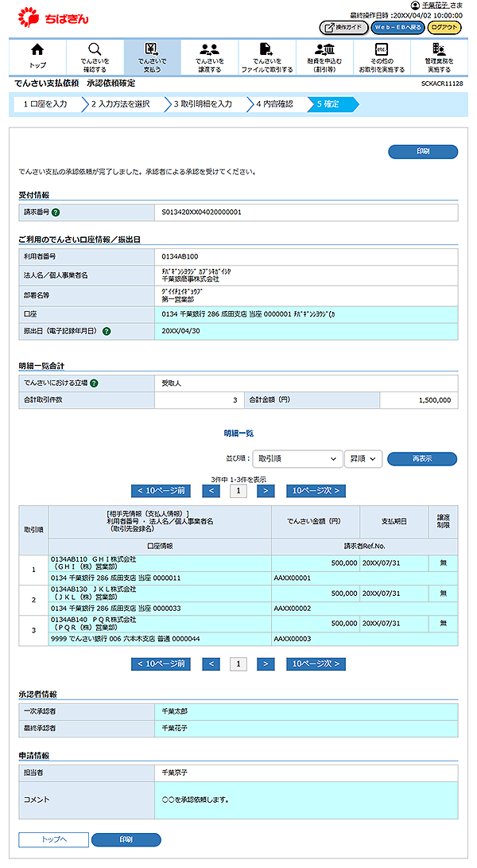Log out with the ログアウト button

444,27
